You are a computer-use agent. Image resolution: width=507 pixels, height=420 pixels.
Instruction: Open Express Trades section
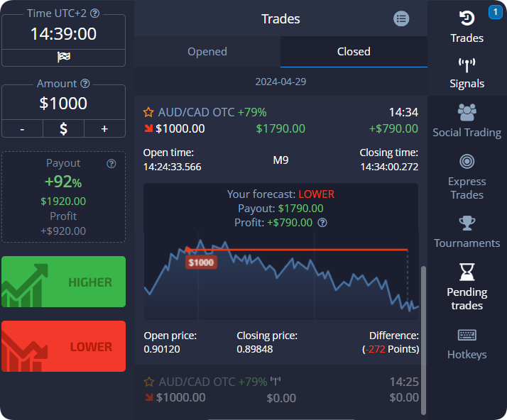467,162
